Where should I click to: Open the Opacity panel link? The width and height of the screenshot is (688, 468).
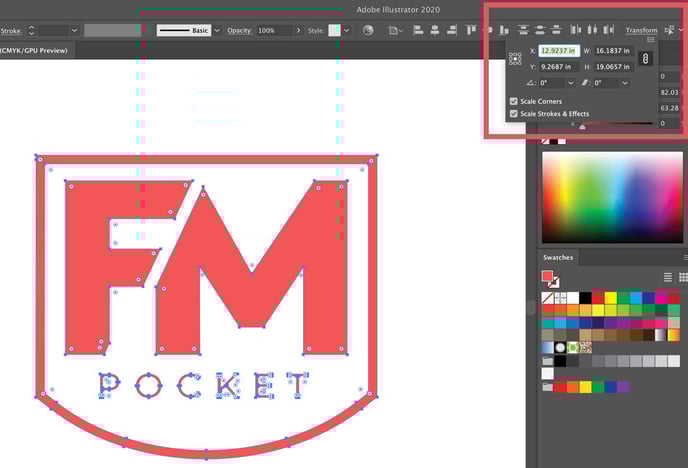pos(239,30)
